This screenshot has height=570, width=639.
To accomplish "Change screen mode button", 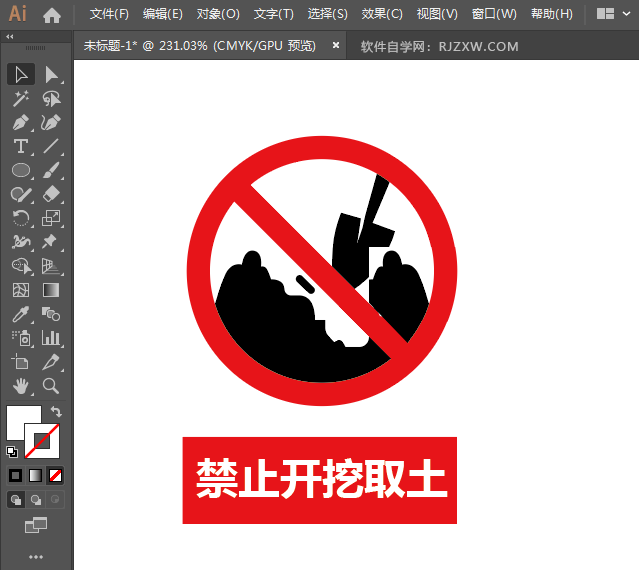I will point(36,525).
